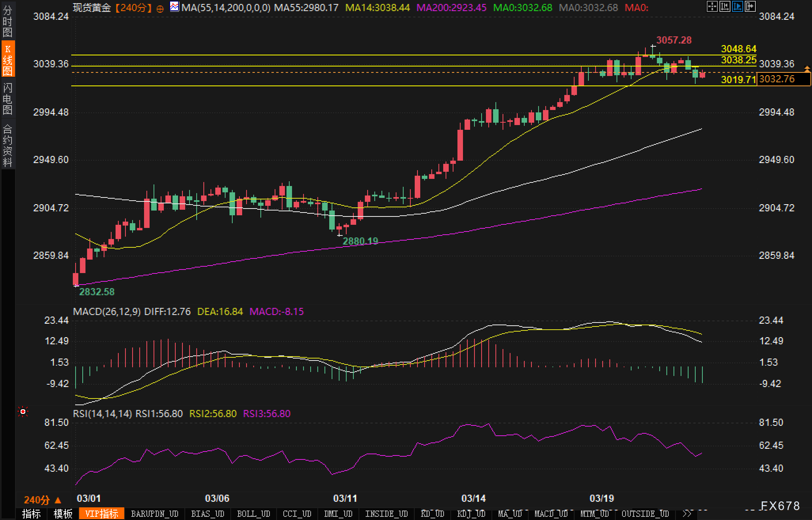
Task: Click the MA indicator chart icon
Action: pyautogui.click(x=174, y=6)
